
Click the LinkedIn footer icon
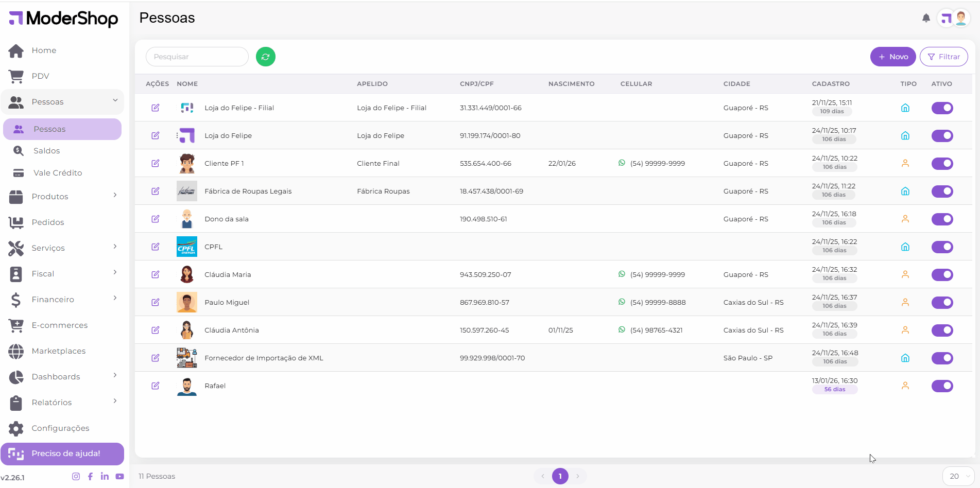pos(105,476)
